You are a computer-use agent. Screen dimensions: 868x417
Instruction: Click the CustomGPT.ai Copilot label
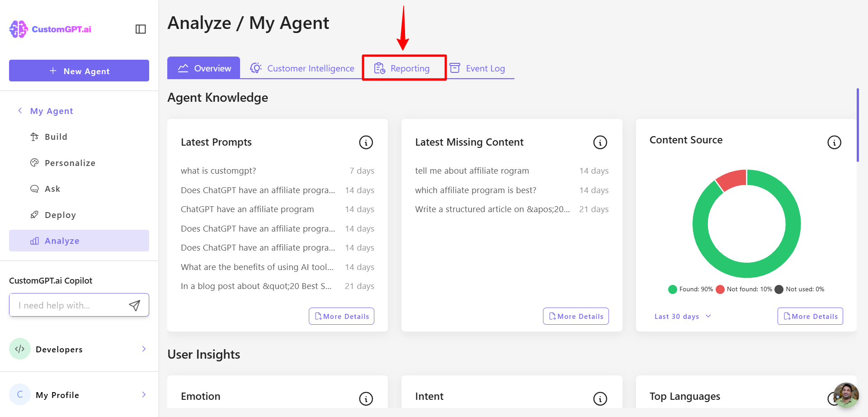click(x=51, y=280)
